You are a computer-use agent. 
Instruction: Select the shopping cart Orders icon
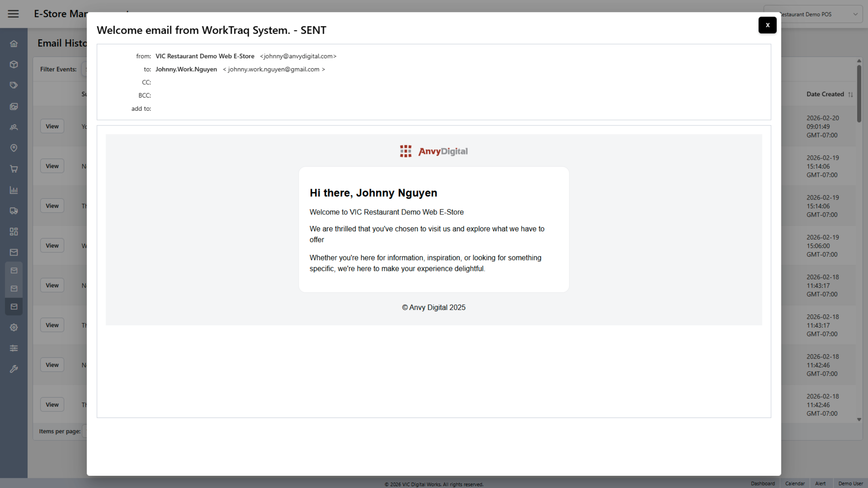tap(14, 169)
